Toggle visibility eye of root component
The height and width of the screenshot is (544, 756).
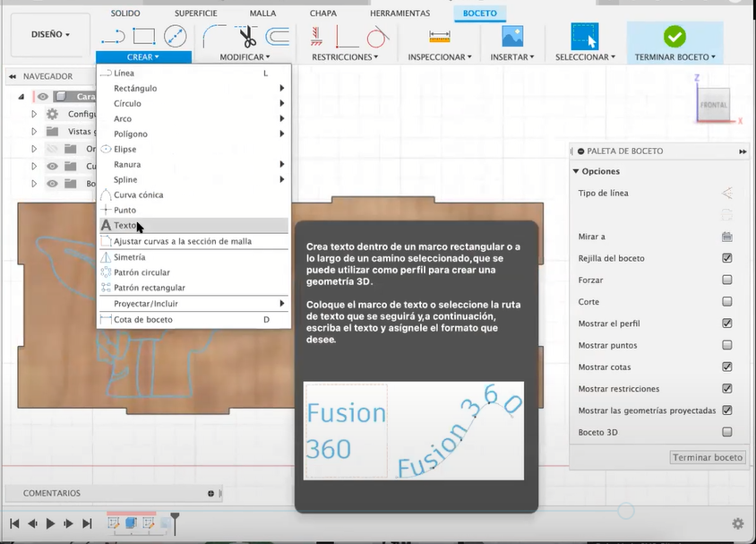pyautogui.click(x=43, y=97)
